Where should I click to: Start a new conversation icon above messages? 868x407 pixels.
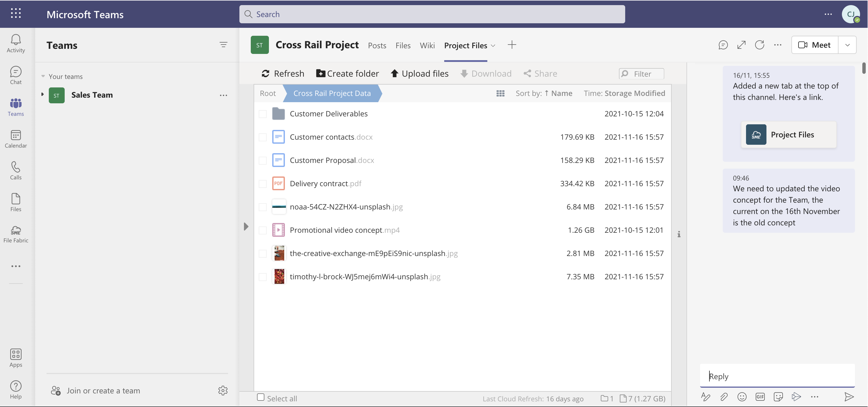click(x=723, y=45)
